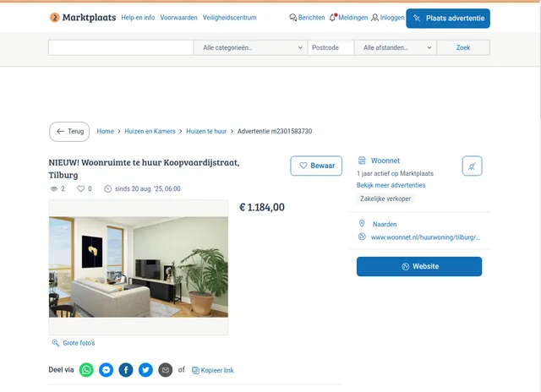541x392 pixels.
Task: Open Help en info menu item
Action: pyautogui.click(x=138, y=18)
